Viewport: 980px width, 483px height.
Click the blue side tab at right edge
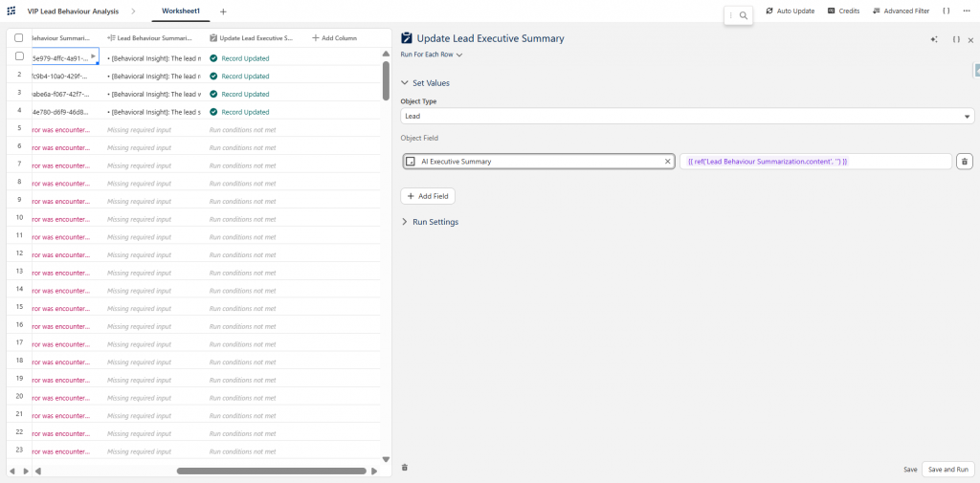point(977,70)
